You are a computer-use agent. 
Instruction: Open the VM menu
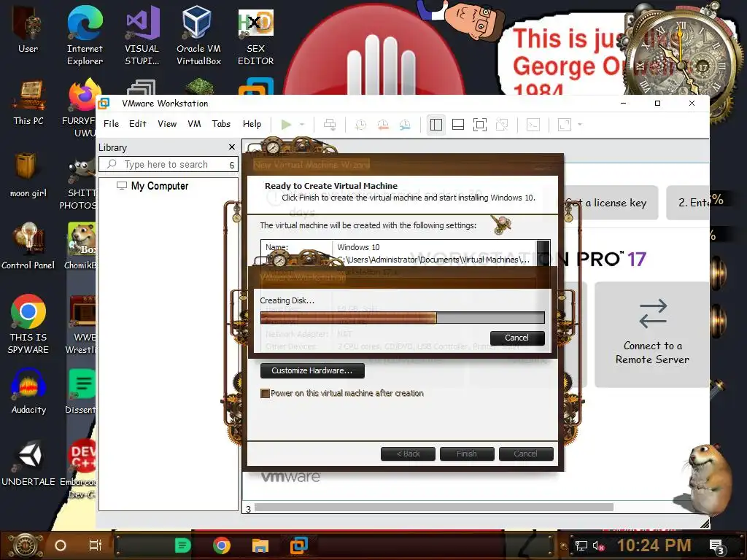194,124
